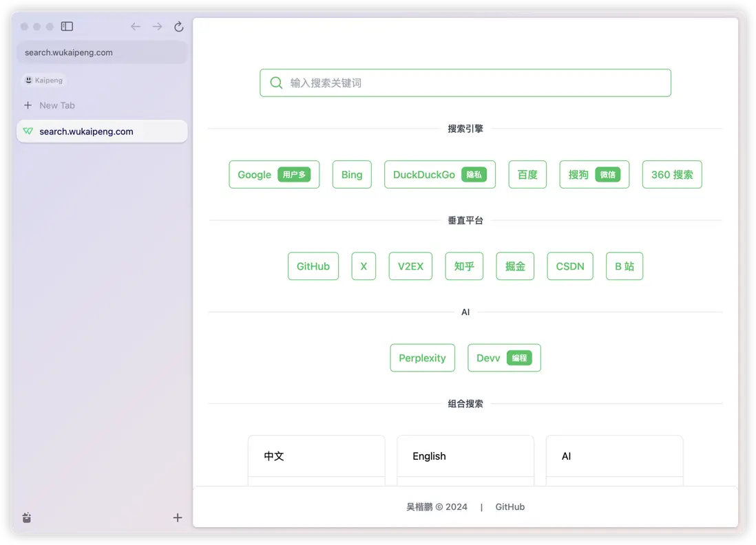The image size is (756, 545).
Task: Click the 垂直平台 section heading
Action: pos(465,220)
